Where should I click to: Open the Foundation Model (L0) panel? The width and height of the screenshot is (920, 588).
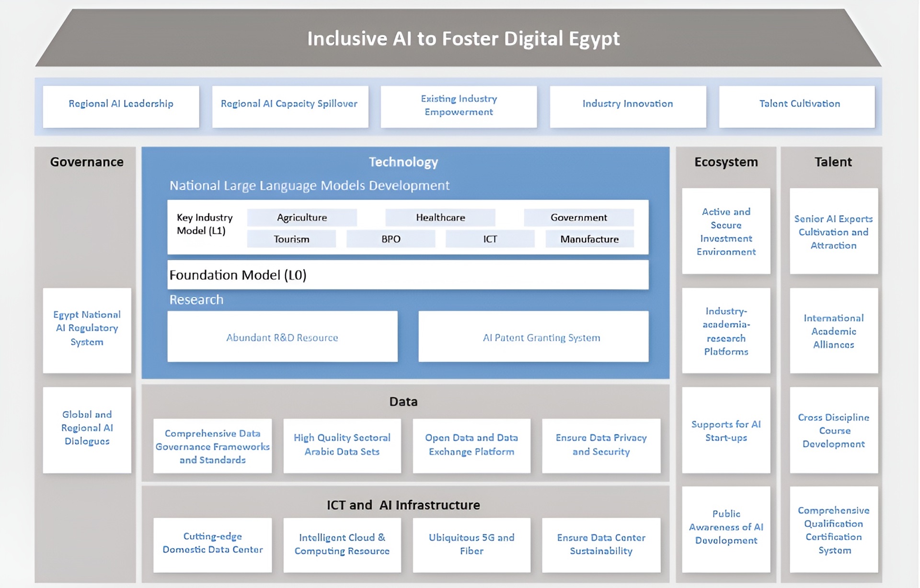[x=407, y=275]
